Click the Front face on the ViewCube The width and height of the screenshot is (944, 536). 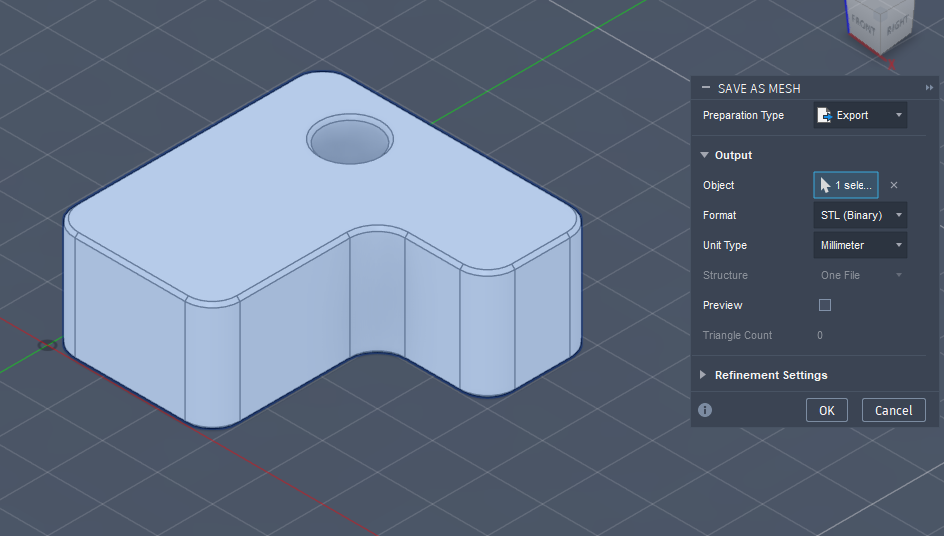(863, 24)
